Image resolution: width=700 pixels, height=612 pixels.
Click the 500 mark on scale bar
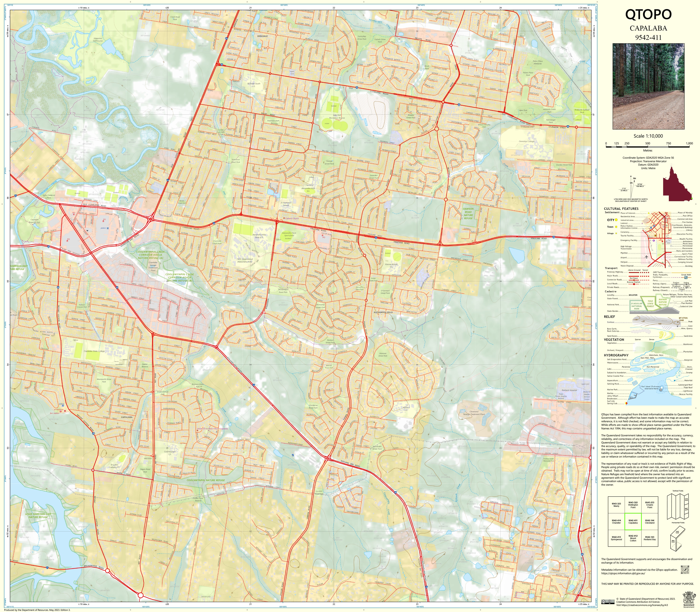click(x=648, y=144)
